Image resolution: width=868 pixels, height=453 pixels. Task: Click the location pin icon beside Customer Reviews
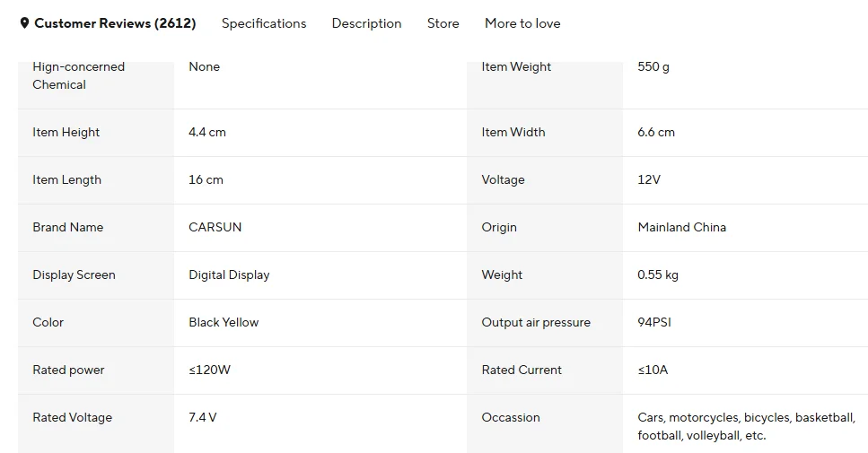click(24, 23)
